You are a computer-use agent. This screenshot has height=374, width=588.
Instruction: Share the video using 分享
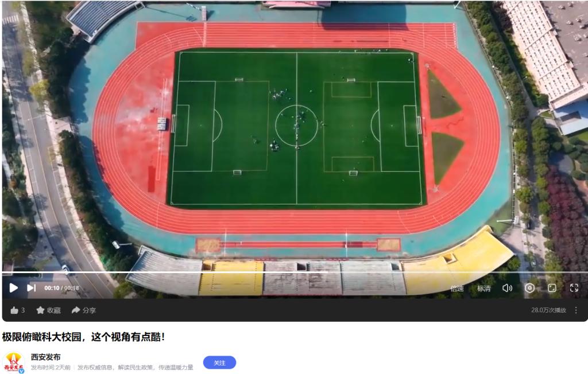(x=84, y=310)
